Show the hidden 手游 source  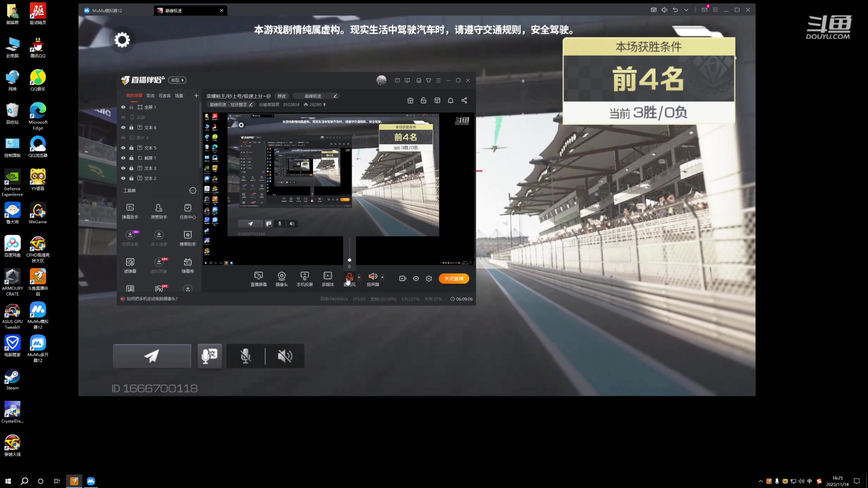[123, 117]
